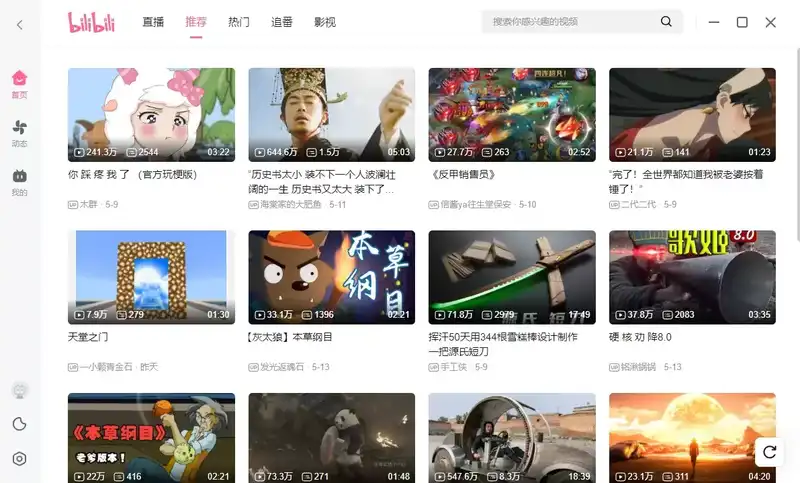Image resolution: width=800 pixels, height=483 pixels.
Task: Open the bilibili logo home
Action: (92, 22)
